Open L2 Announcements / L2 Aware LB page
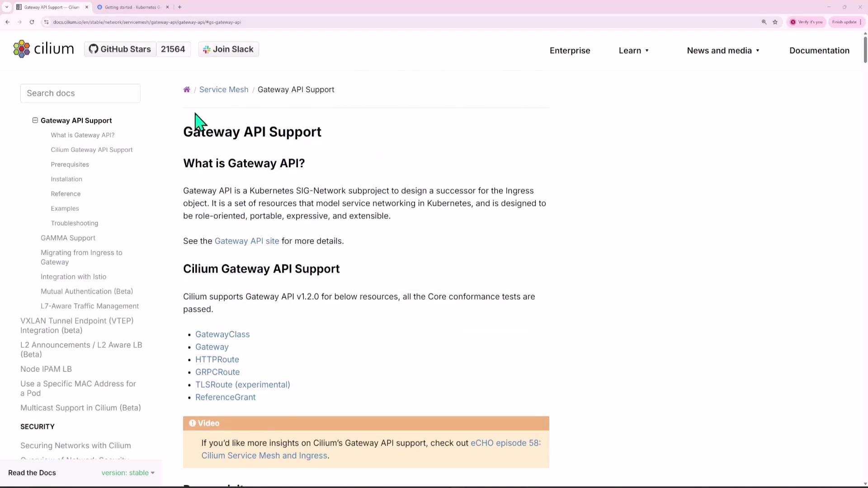The width and height of the screenshot is (868, 488). point(81,349)
